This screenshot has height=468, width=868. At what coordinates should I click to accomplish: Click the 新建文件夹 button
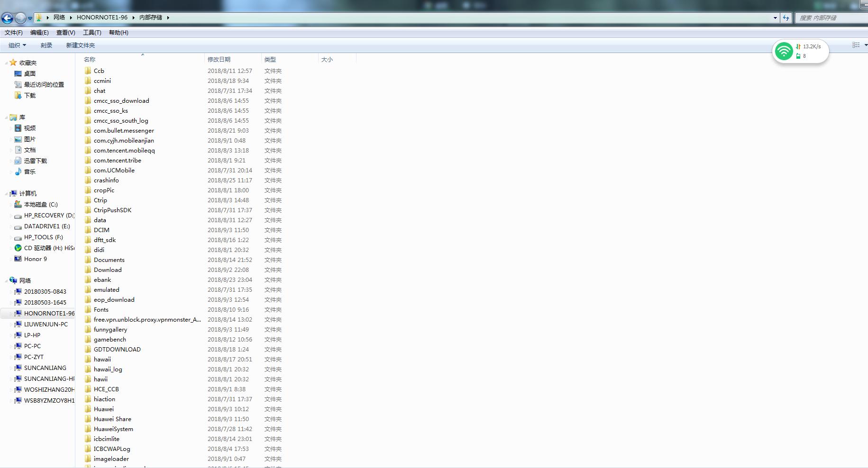(x=81, y=45)
